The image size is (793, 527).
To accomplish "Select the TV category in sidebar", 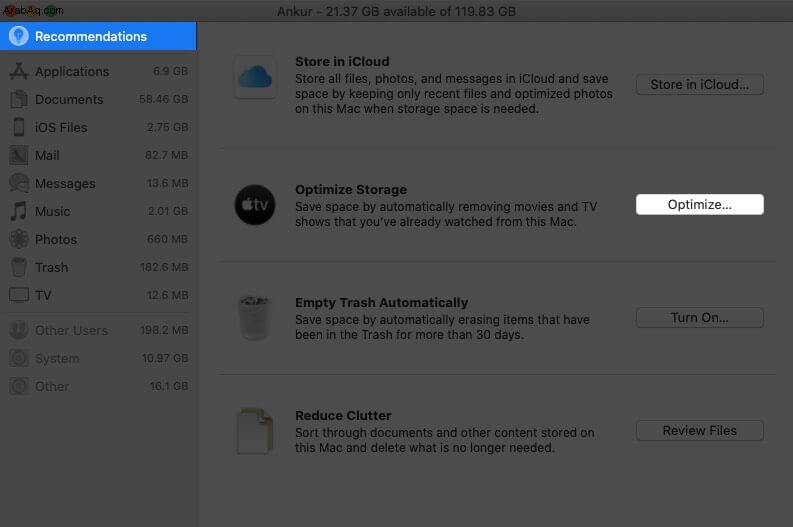I will pos(98,295).
